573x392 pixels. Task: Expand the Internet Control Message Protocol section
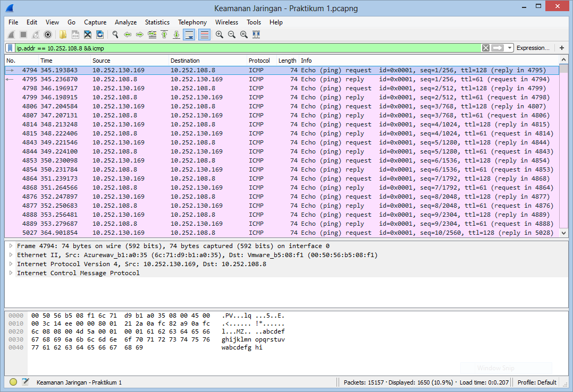pos(10,273)
